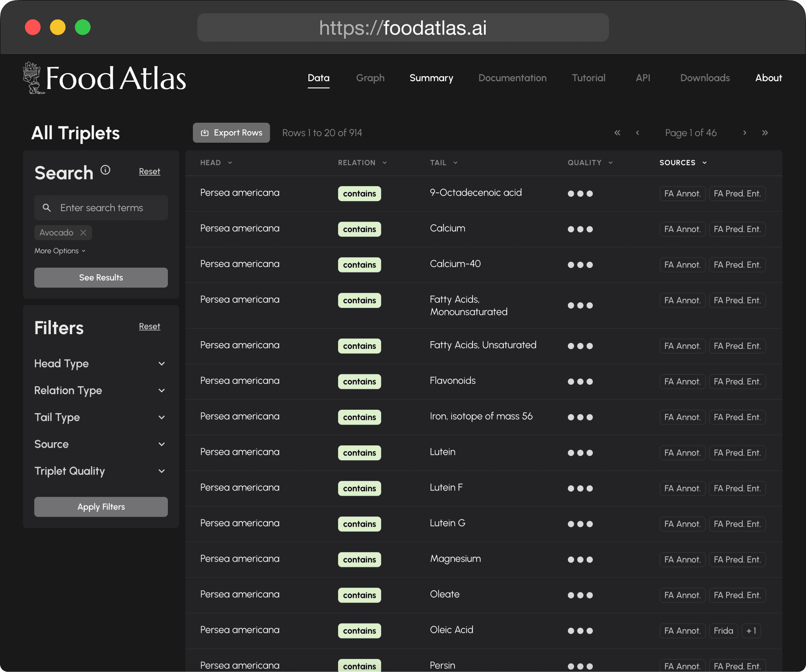Switch to the Summary tab
This screenshot has height=672, width=806.
click(x=431, y=78)
